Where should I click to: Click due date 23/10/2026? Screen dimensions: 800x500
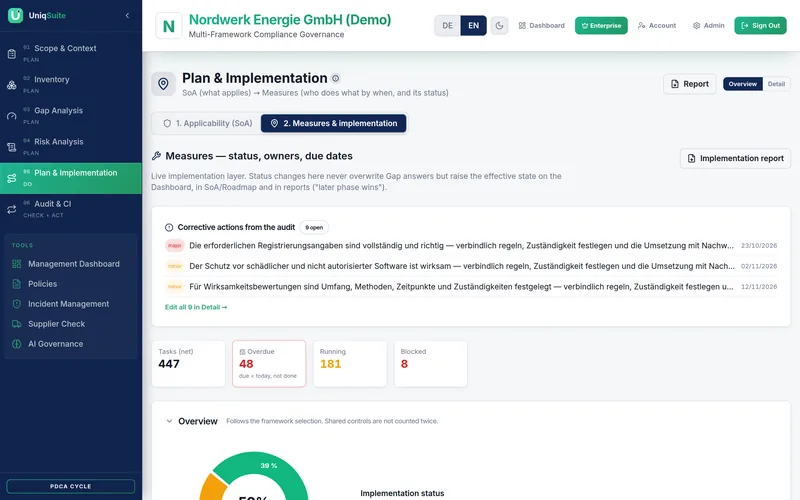point(759,245)
